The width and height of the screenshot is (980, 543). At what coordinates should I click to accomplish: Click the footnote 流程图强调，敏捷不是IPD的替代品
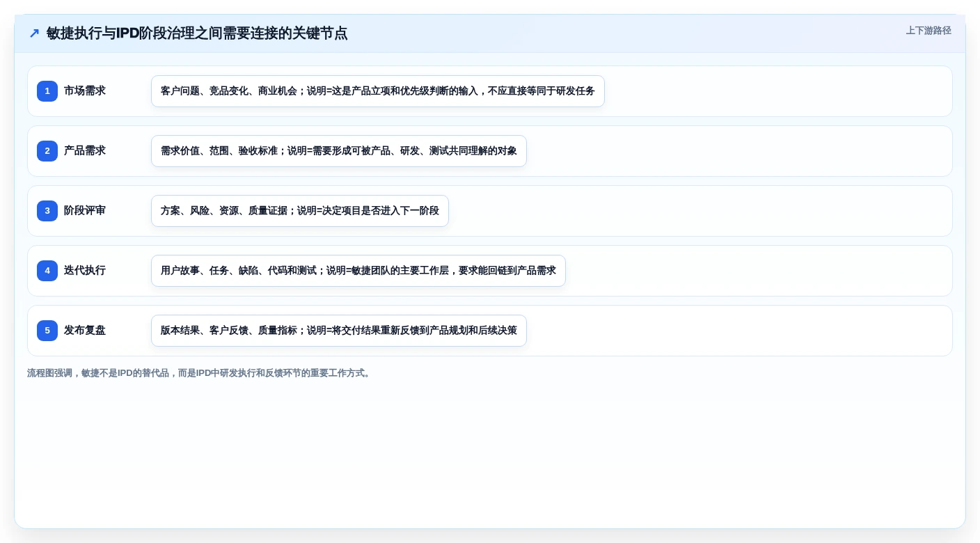coord(200,373)
